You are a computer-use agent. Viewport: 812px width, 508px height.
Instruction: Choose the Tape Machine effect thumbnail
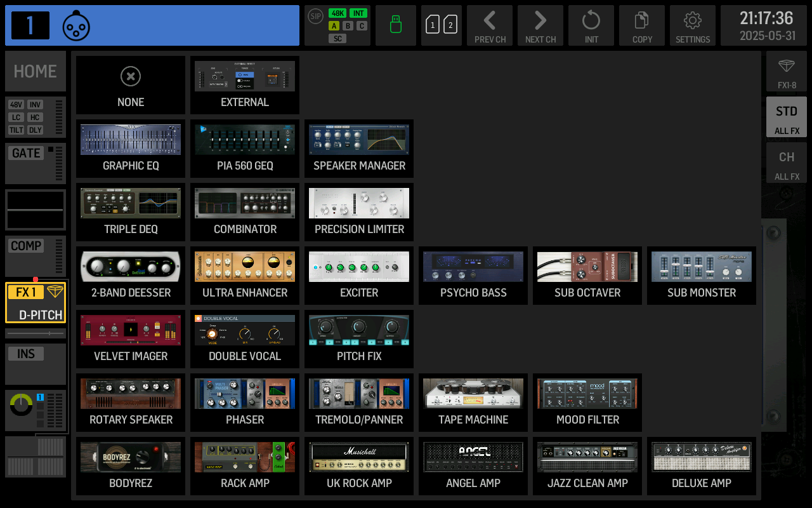473,403
